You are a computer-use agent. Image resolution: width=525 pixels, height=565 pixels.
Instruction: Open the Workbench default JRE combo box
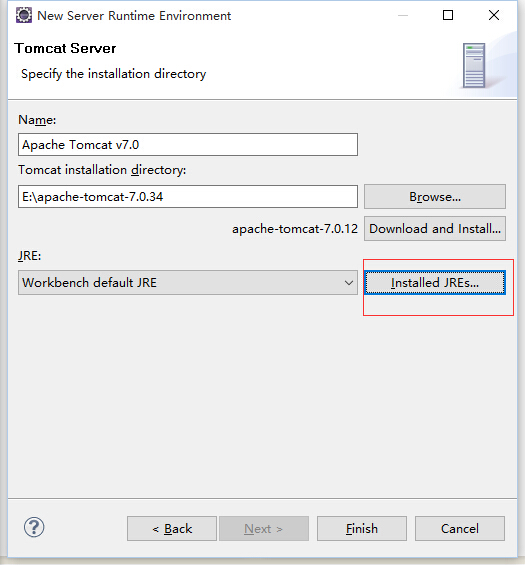point(188,283)
